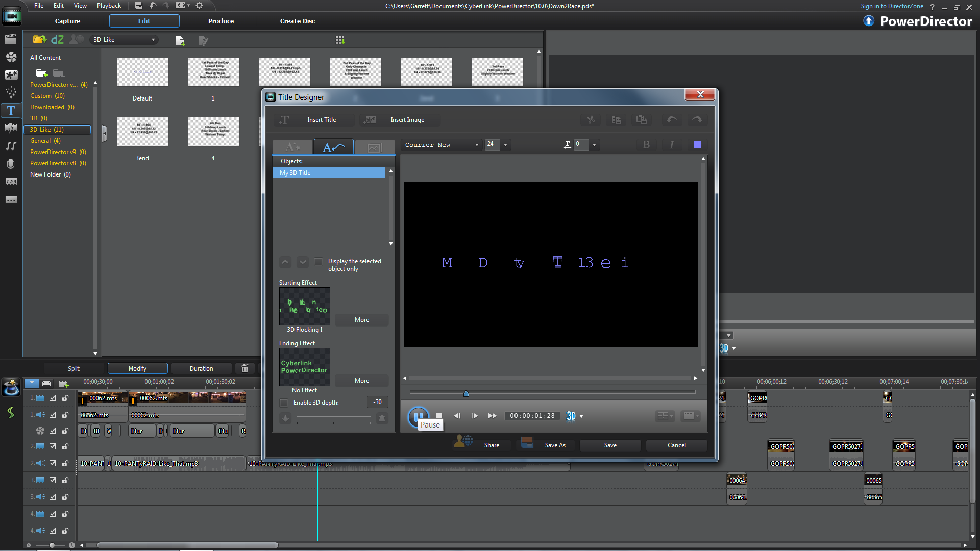Screen dimensions: 980x551
Task: Step to next frame in preview
Action: click(475, 416)
